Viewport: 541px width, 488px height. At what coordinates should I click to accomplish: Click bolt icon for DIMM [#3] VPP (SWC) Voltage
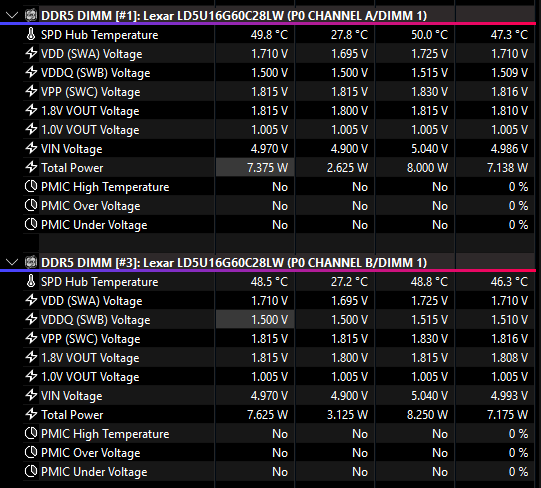(31, 338)
